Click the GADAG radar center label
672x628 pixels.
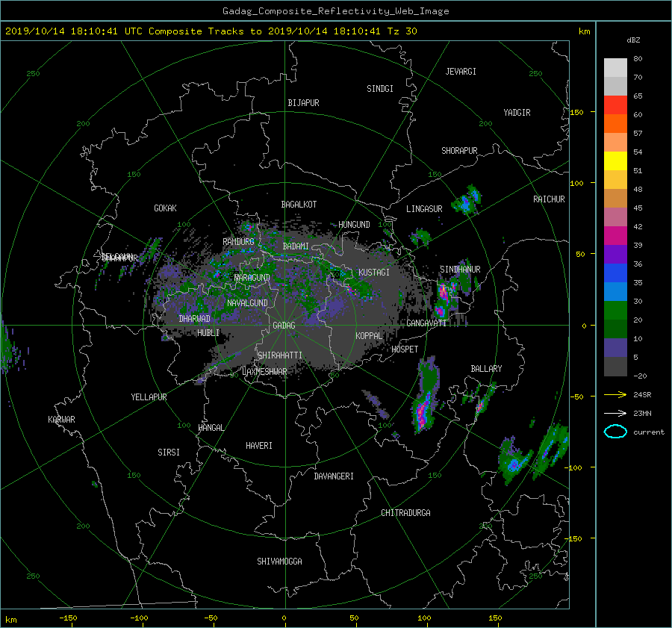pos(284,326)
